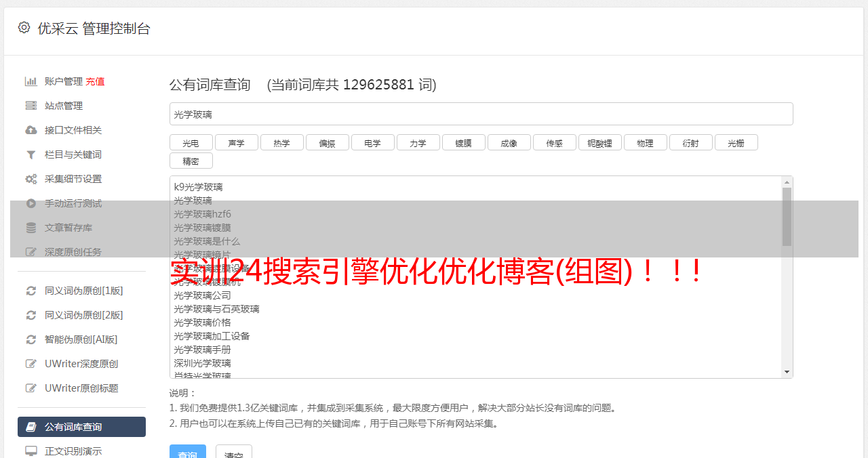Image resolution: width=868 pixels, height=458 pixels.
Task: Select result line k9光学玻璃
Action: tap(198, 187)
